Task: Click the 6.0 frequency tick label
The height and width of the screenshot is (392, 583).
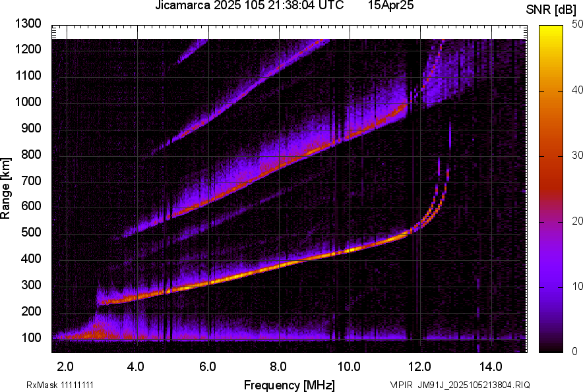Action: (x=208, y=367)
